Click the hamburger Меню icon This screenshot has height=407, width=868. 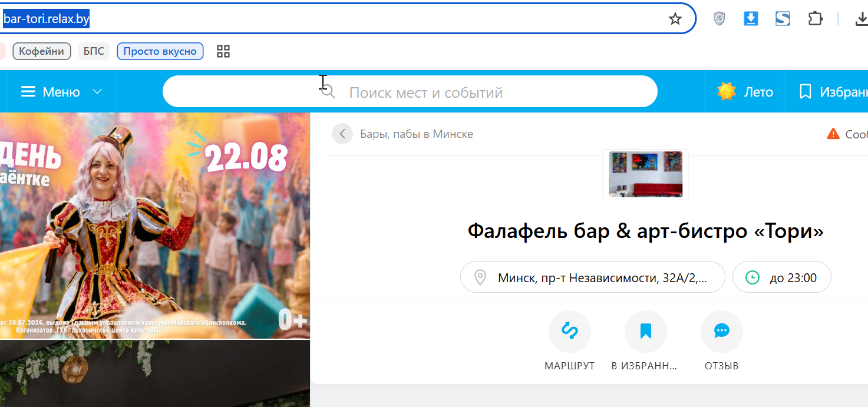[x=28, y=92]
